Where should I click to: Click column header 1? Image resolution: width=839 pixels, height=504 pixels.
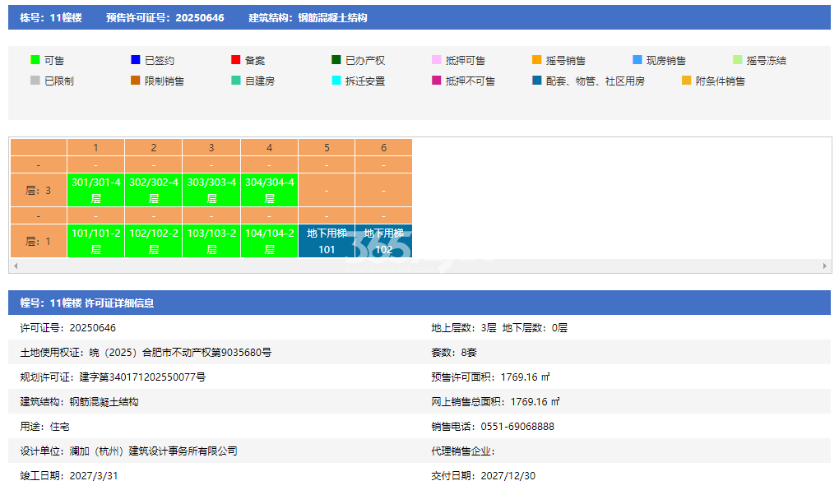[x=95, y=148]
